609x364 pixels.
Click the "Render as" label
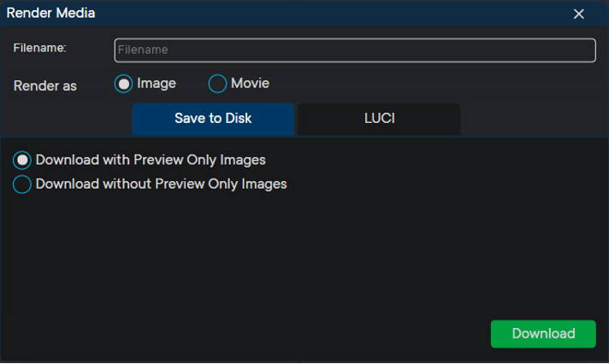click(45, 85)
